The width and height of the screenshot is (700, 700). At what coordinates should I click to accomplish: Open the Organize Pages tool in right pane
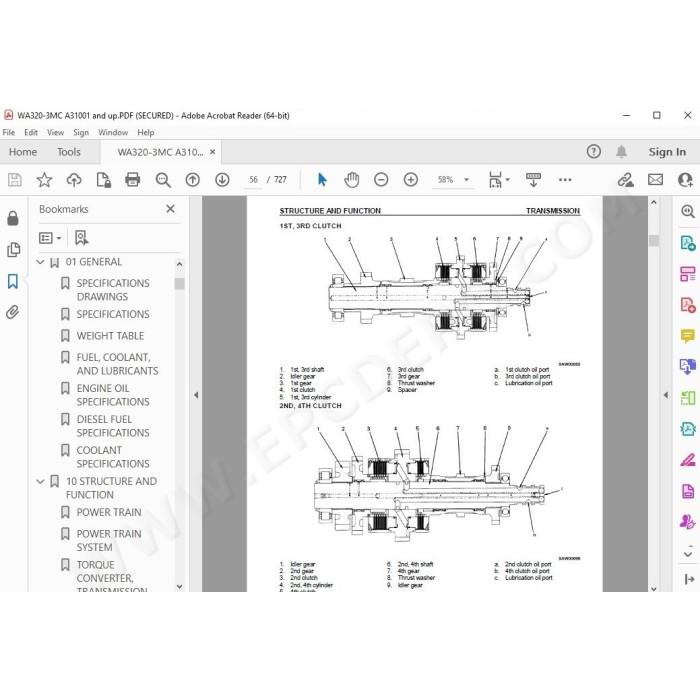[x=688, y=274]
